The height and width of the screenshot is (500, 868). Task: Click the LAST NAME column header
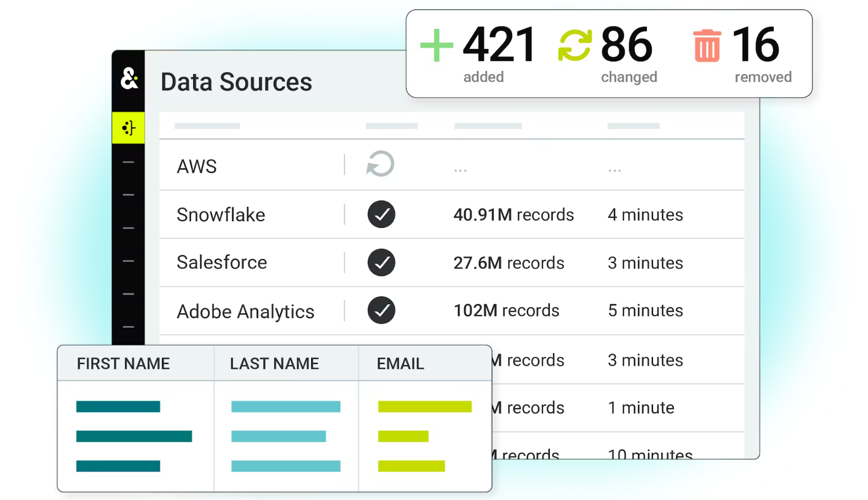click(274, 363)
